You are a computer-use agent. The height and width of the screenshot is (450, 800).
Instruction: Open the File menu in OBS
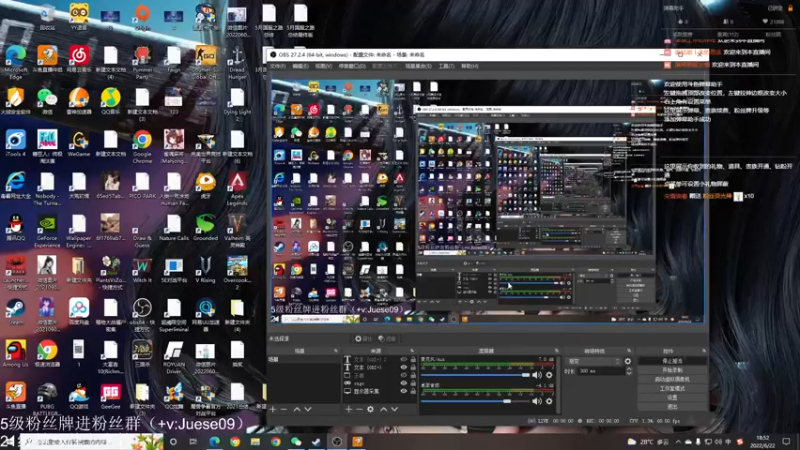click(278, 66)
